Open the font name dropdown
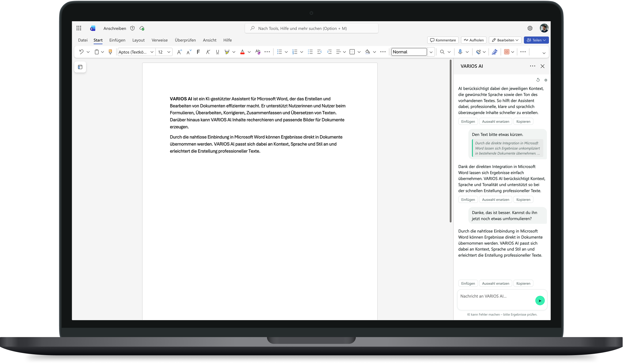Screen dimensions: 623x364 pos(152,52)
